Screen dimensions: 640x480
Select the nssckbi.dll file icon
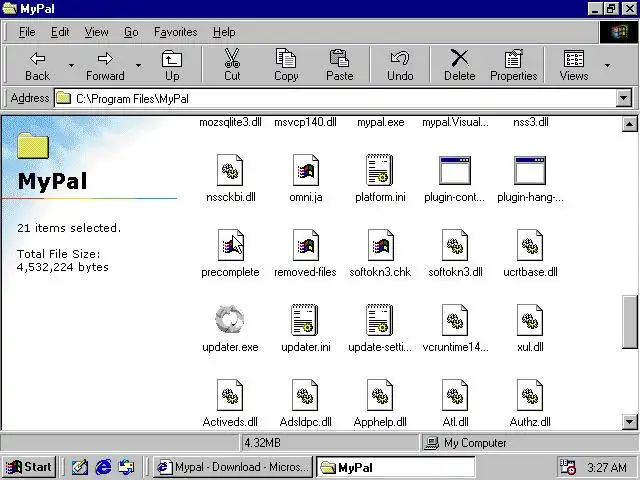tap(230, 170)
